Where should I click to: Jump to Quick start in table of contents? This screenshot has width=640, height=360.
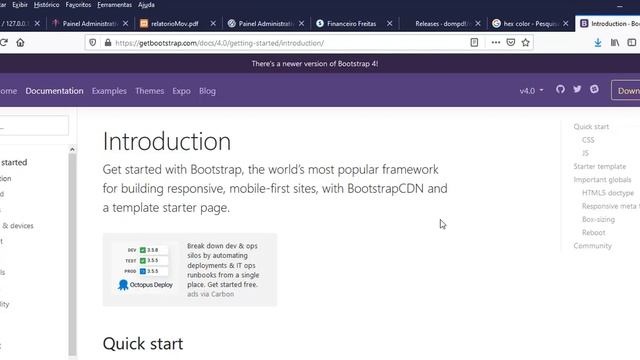591,127
